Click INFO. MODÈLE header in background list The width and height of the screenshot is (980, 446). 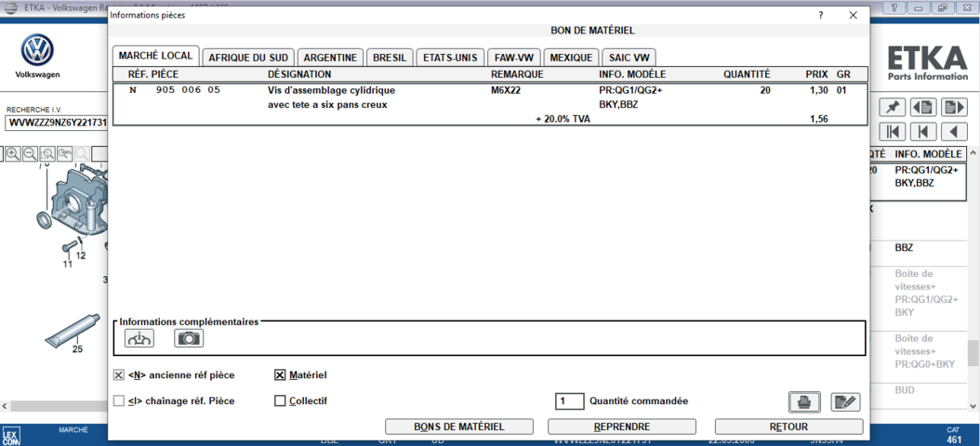(928, 154)
